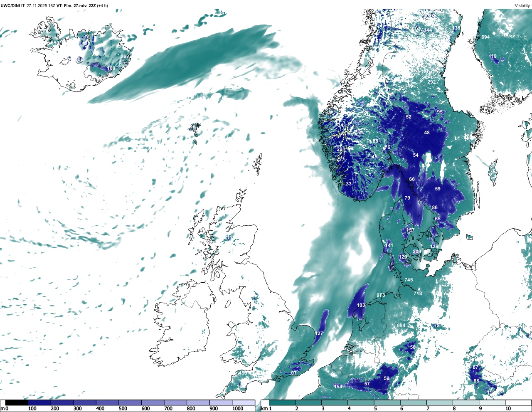
Task: Click the '119' value over Finland
Action: (493, 57)
